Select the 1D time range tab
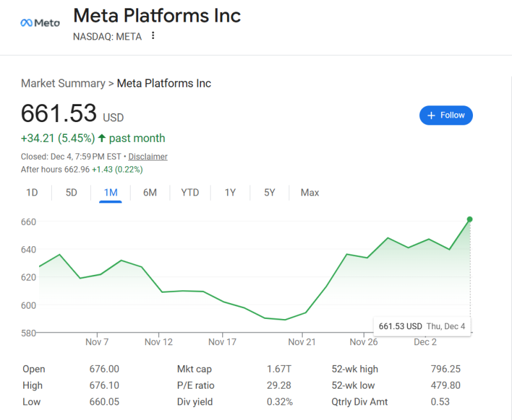Screen dimensions: 512x420 point(32,192)
